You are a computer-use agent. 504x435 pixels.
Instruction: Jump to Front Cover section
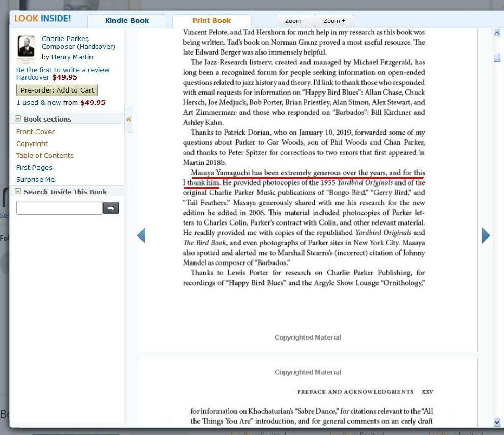35,131
